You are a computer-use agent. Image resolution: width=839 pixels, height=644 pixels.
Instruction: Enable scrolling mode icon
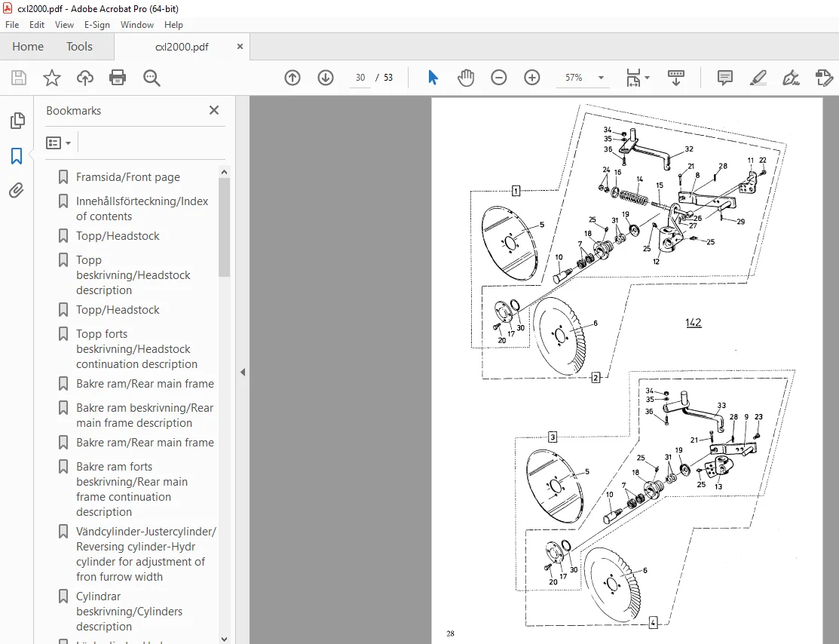click(676, 78)
